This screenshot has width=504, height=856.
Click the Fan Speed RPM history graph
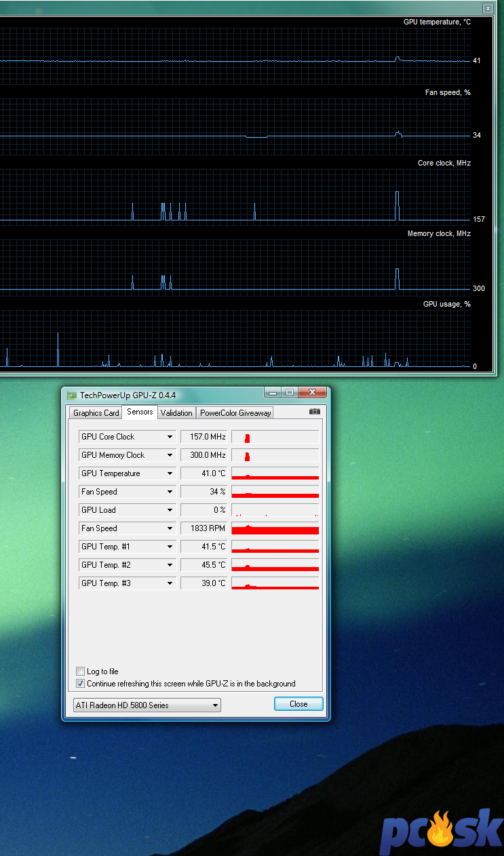coord(275,528)
